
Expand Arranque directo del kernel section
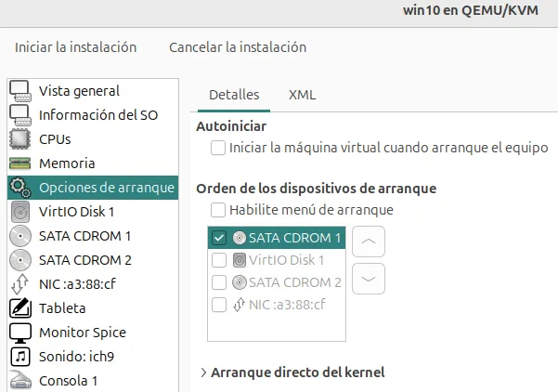tap(203, 372)
